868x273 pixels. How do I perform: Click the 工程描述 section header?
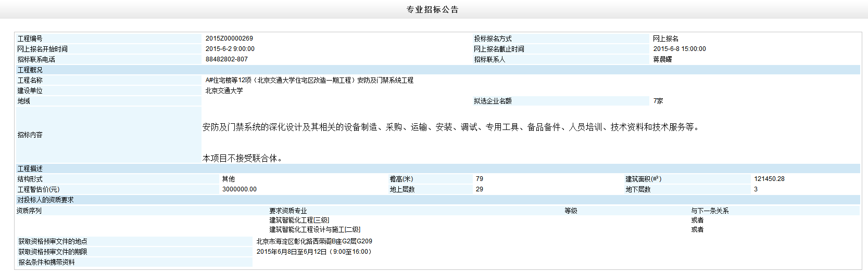pos(30,168)
